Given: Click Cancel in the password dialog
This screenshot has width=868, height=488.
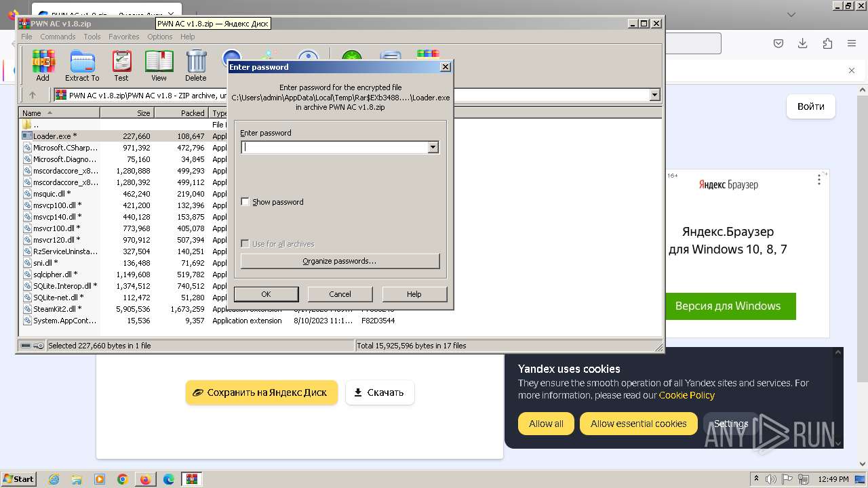Looking at the screenshot, I should (340, 294).
